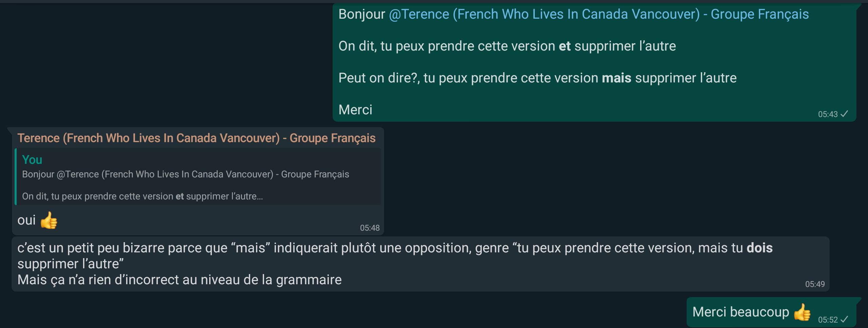This screenshot has width=868, height=328.
Task: Open the orange Terence sender name
Action: tap(196, 138)
